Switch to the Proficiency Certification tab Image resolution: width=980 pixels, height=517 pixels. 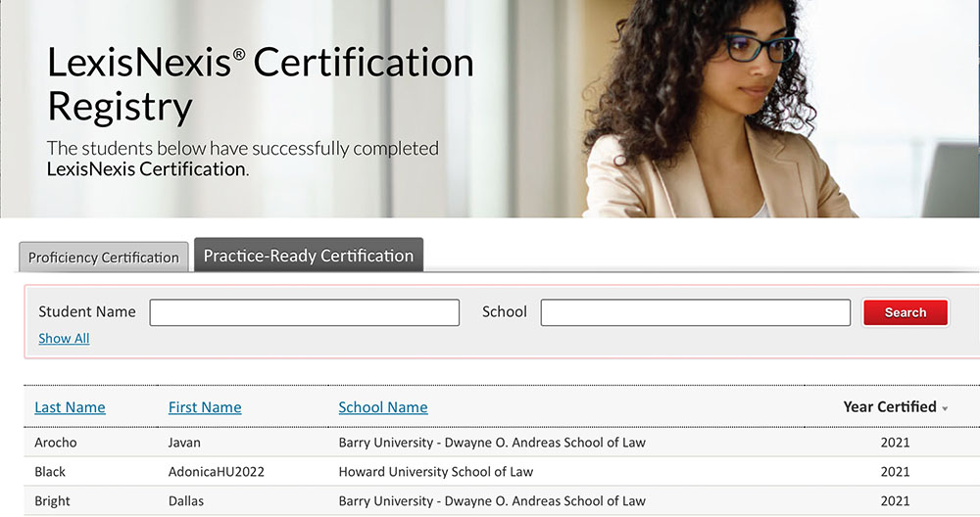coord(104,258)
